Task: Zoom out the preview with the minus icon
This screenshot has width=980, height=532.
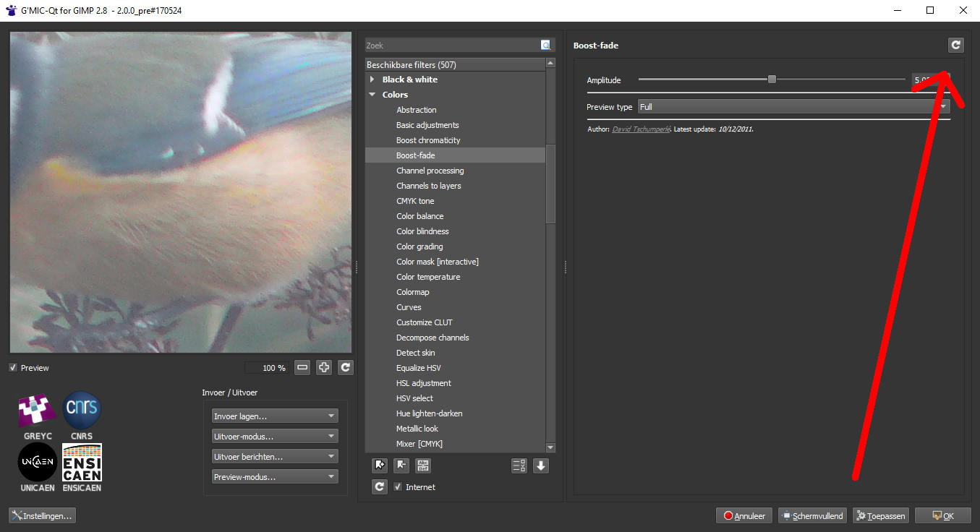Action: (302, 367)
